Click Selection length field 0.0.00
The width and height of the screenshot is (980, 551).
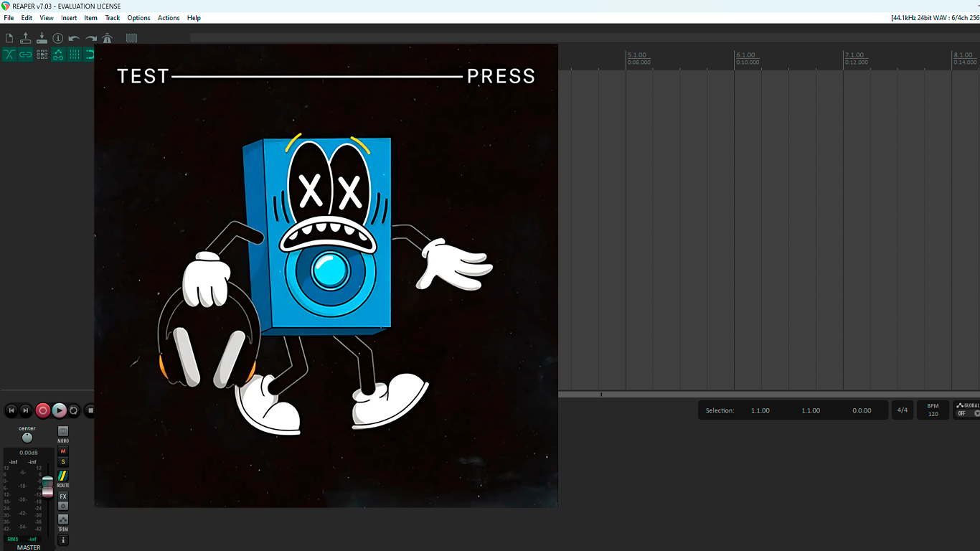[x=862, y=410]
